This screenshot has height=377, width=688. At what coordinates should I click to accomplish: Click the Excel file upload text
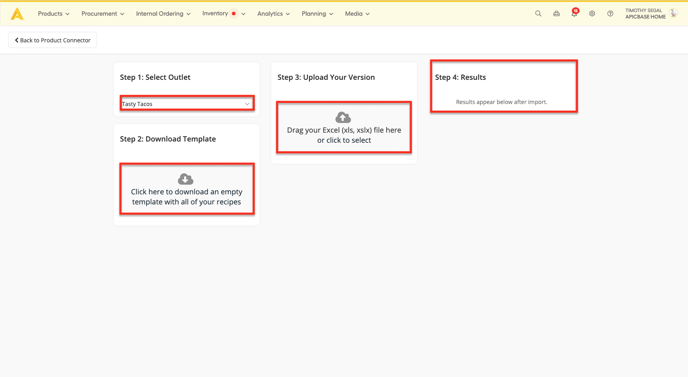[344, 135]
